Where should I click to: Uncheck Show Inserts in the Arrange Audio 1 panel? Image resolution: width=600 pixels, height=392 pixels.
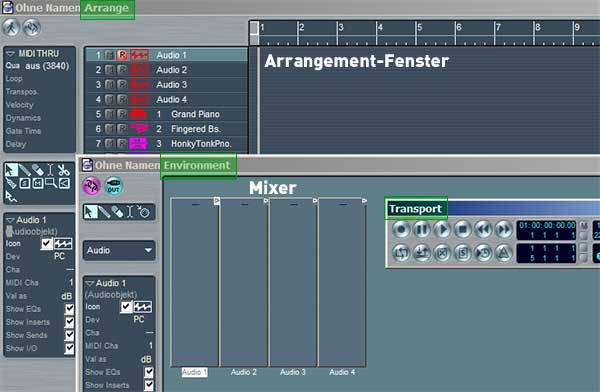coord(69,322)
